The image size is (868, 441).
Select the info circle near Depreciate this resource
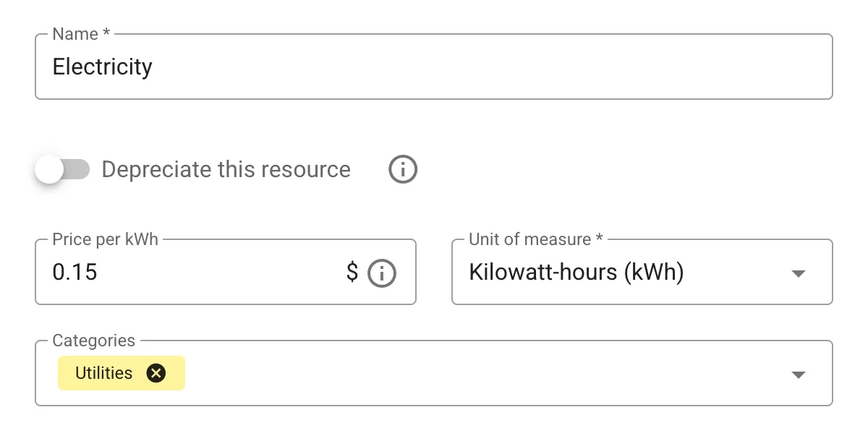[x=403, y=169]
